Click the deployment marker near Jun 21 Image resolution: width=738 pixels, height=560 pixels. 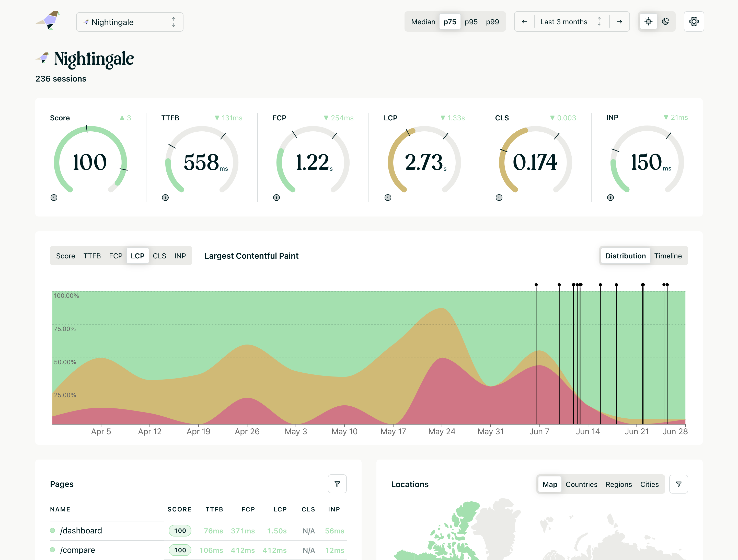coord(643,285)
